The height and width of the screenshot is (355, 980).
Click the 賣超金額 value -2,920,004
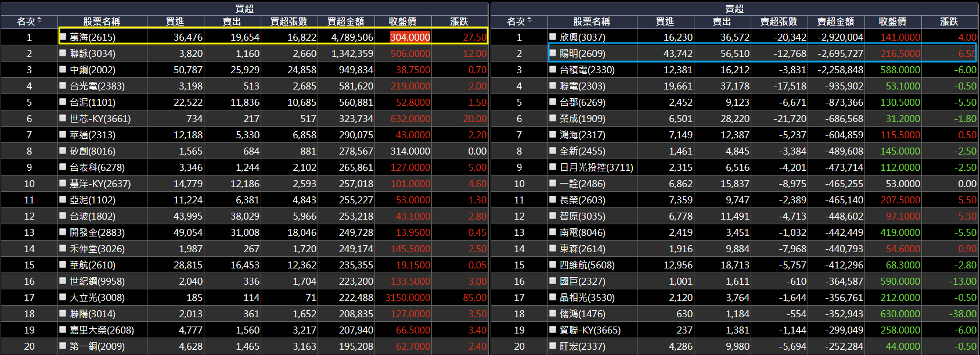tap(840, 37)
